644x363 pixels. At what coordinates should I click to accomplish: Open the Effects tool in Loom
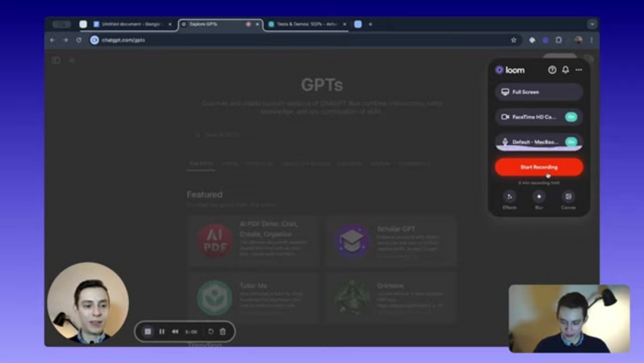[509, 199]
